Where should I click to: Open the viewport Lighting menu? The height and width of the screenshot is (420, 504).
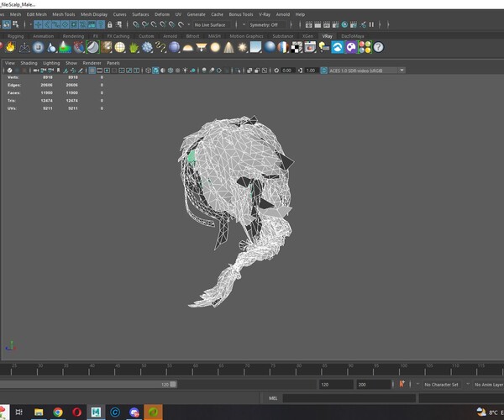point(51,63)
